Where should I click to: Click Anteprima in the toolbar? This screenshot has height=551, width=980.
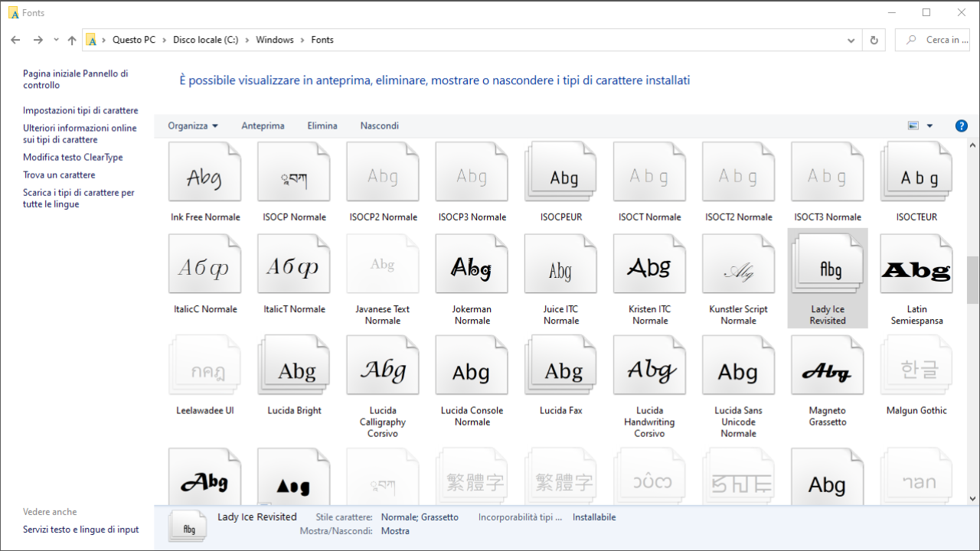point(263,126)
